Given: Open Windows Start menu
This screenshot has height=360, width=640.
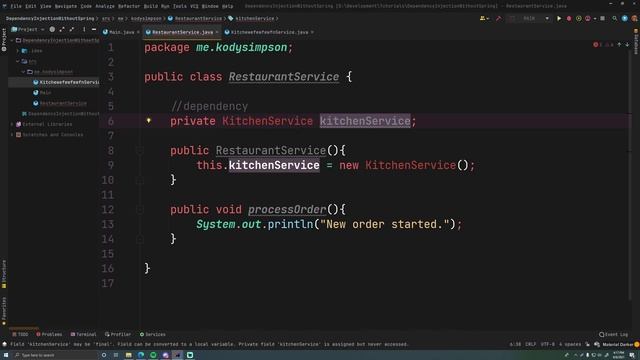Looking at the screenshot, I should tap(6, 355).
